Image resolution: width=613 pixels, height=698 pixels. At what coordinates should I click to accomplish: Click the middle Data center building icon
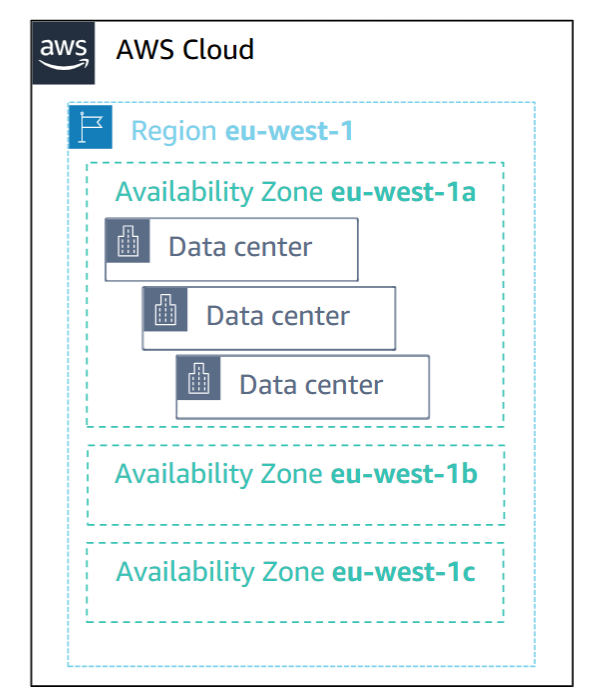click(165, 312)
